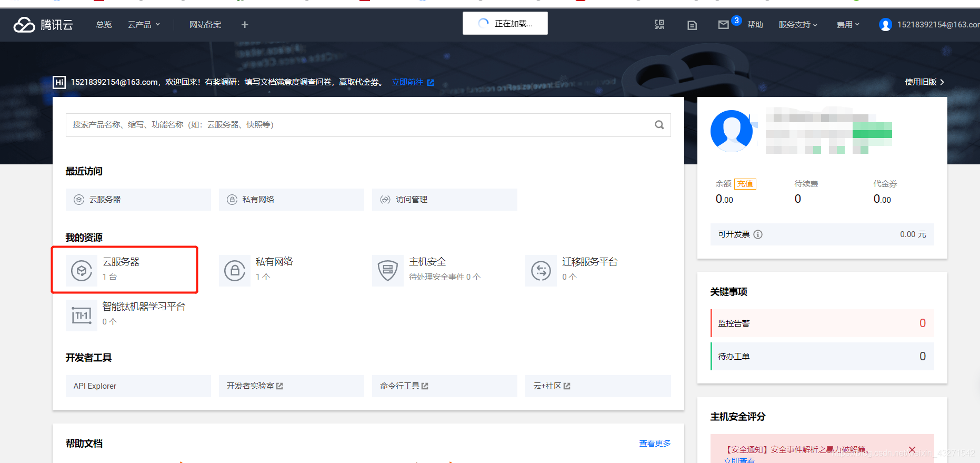Expand the 费用 dropdown
980x463 pixels.
point(848,25)
